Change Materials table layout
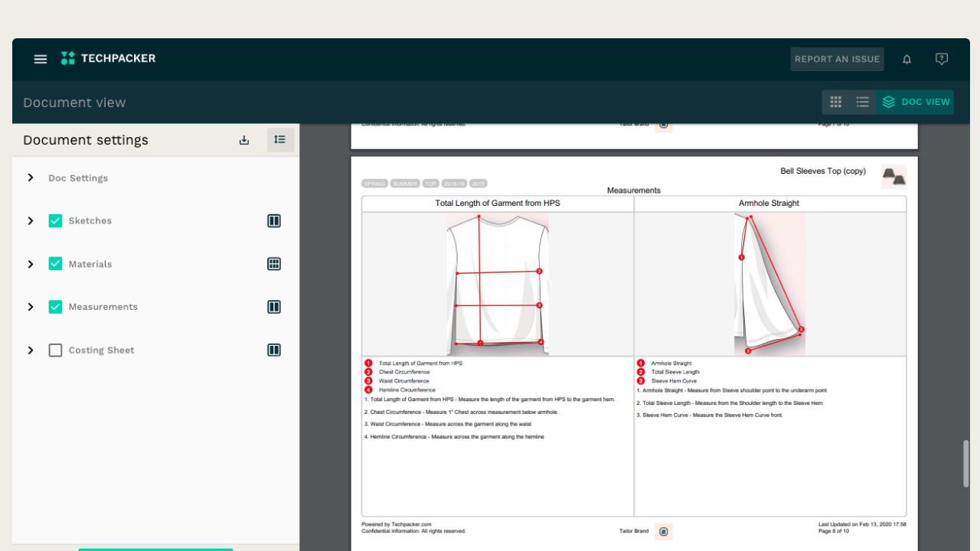Viewport: 980px width, 551px height. [274, 264]
